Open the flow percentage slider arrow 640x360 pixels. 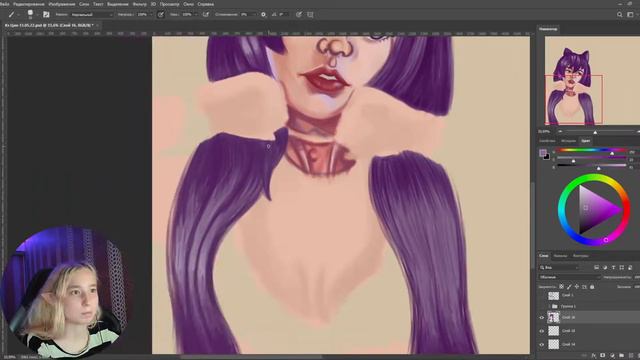pos(196,15)
